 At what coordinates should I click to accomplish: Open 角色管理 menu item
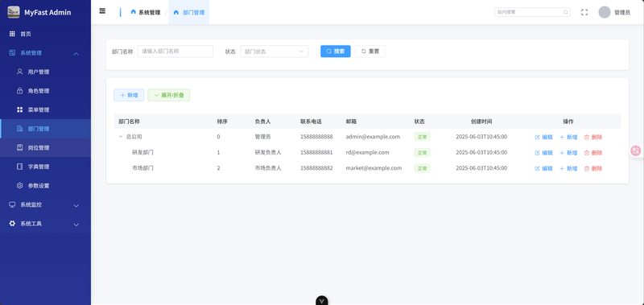click(x=45, y=91)
